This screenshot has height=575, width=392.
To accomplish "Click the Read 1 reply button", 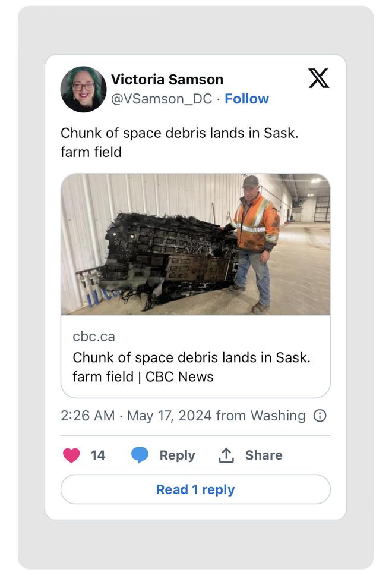I will (x=195, y=489).
